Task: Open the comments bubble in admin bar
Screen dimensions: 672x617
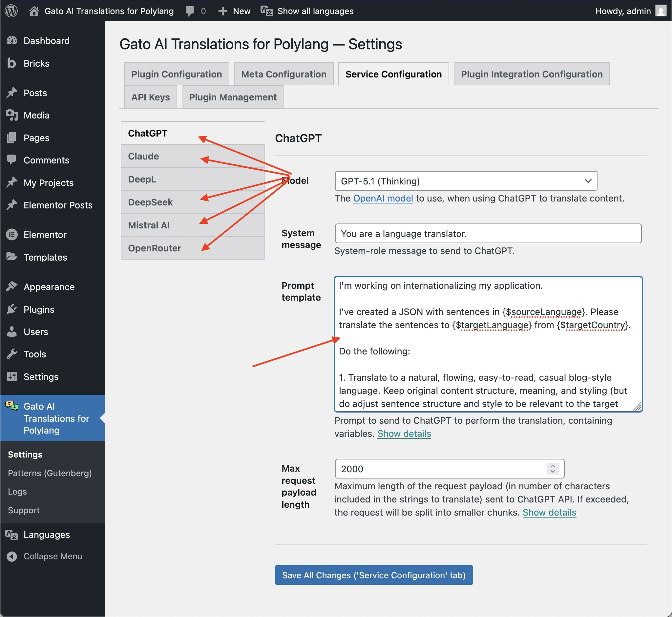Action: [190, 11]
